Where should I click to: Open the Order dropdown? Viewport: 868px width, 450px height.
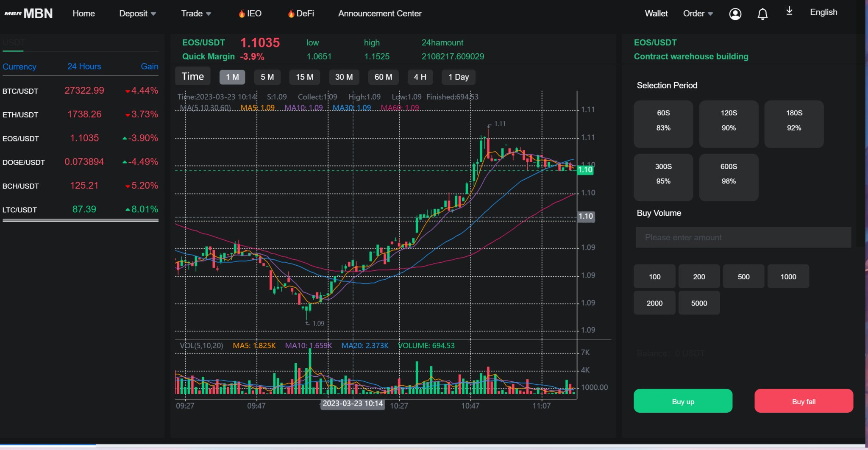[x=697, y=13]
